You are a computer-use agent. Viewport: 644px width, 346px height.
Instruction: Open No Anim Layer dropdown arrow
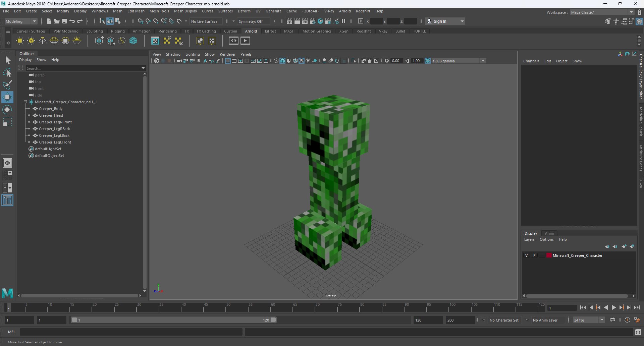(x=527, y=320)
